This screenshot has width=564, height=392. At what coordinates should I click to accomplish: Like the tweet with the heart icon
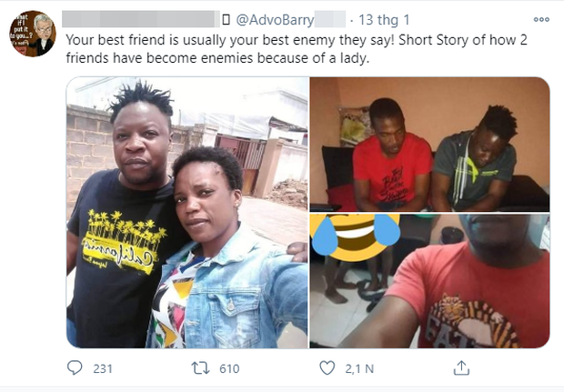coord(328,368)
